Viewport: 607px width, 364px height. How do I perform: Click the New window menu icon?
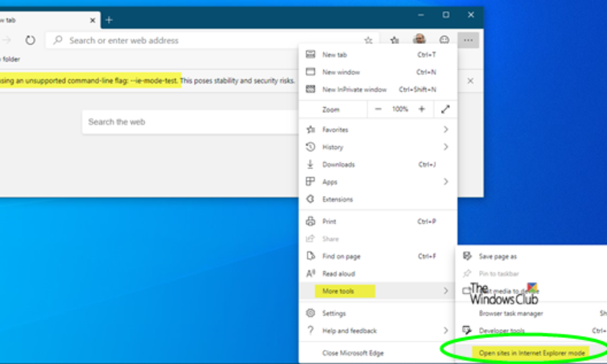[x=311, y=72]
